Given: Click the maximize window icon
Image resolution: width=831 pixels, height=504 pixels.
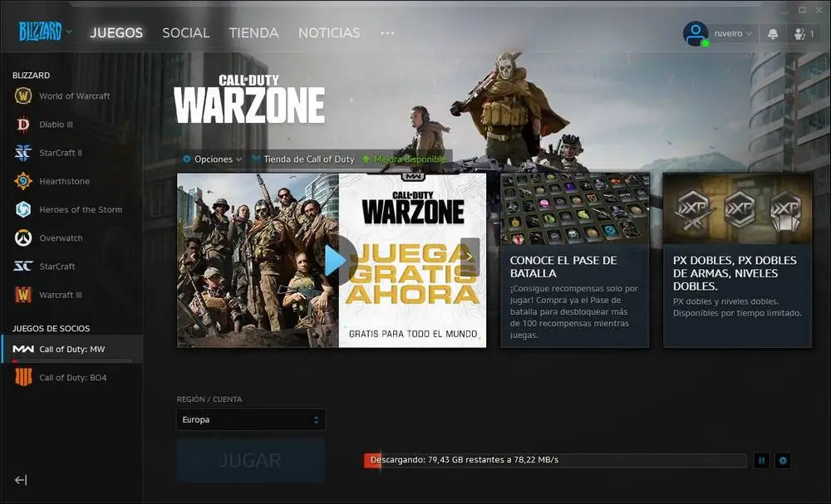Looking at the screenshot, I should [803, 9].
